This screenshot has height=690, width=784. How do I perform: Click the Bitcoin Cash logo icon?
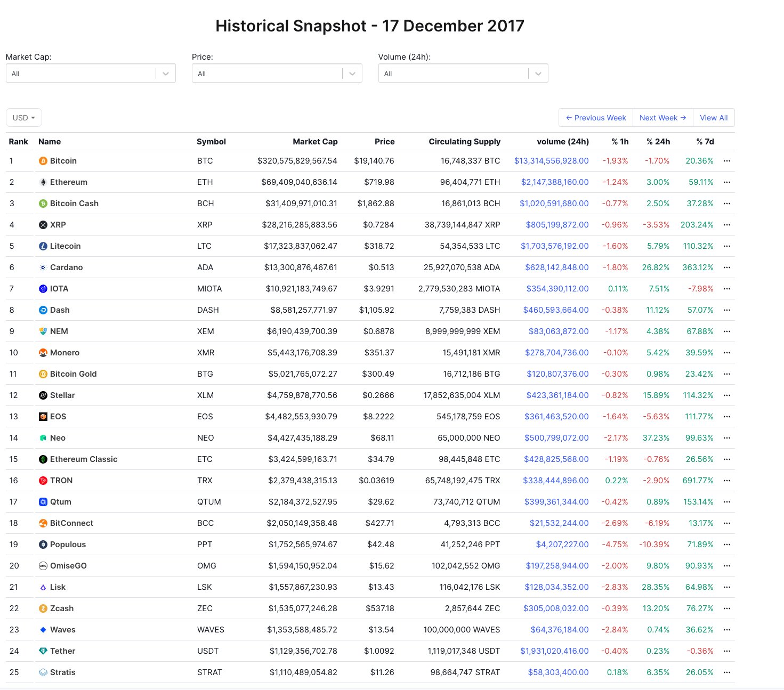pyautogui.click(x=43, y=204)
